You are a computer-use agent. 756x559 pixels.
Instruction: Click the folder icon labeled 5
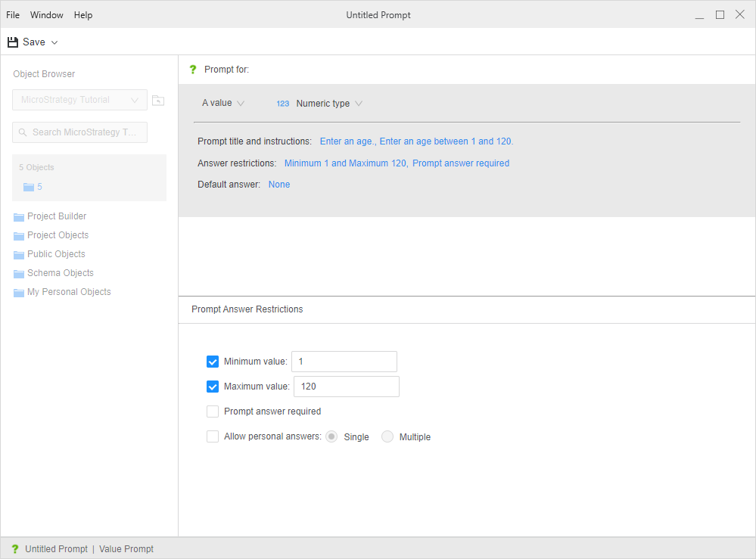tap(29, 187)
